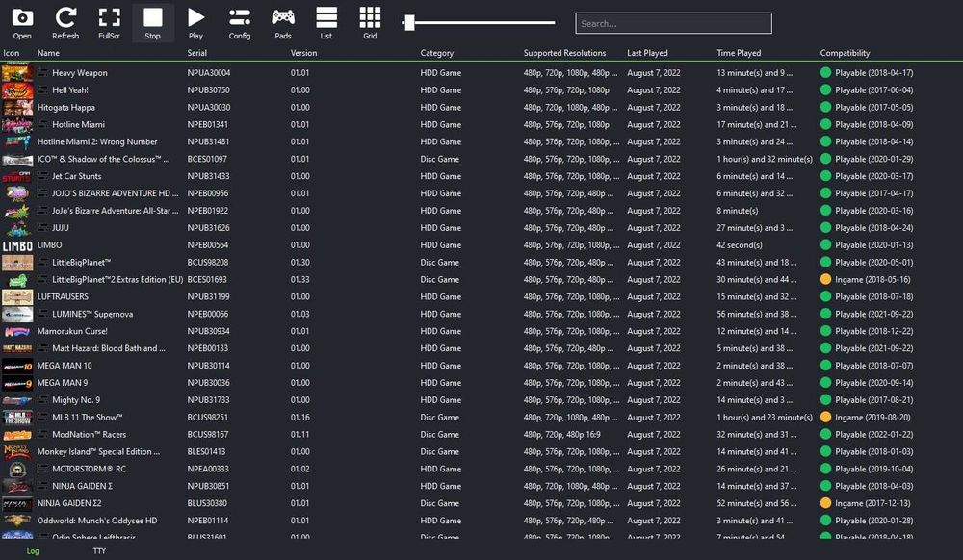The width and height of the screenshot is (963, 560).
Task: Open the Pads controller settings
Action: 283,23
